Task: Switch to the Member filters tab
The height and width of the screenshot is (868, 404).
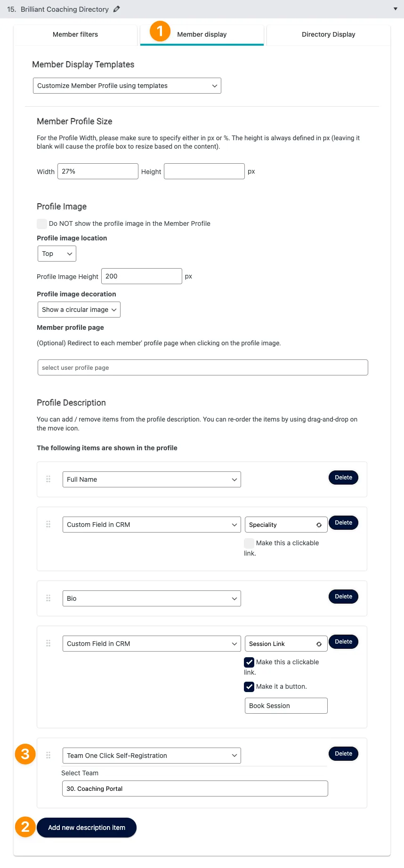Action: point(75,34)
